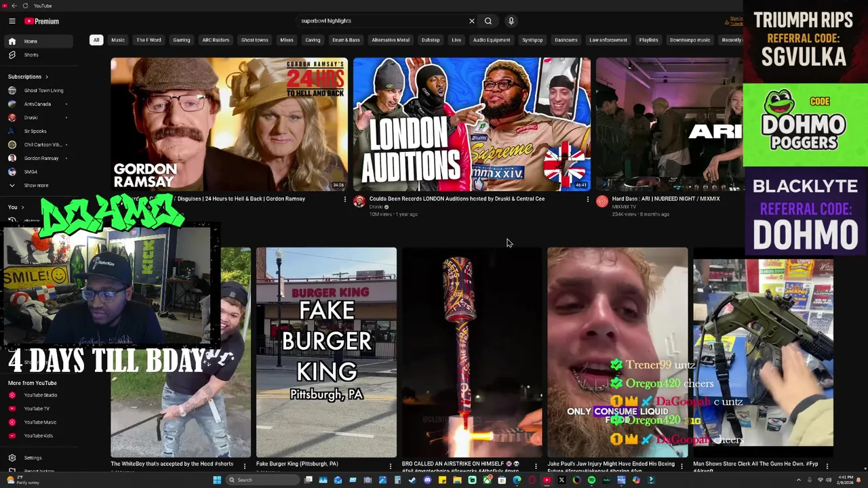Open Settings from the sidebar
The image size is (868, 488).
pos(39,458)
